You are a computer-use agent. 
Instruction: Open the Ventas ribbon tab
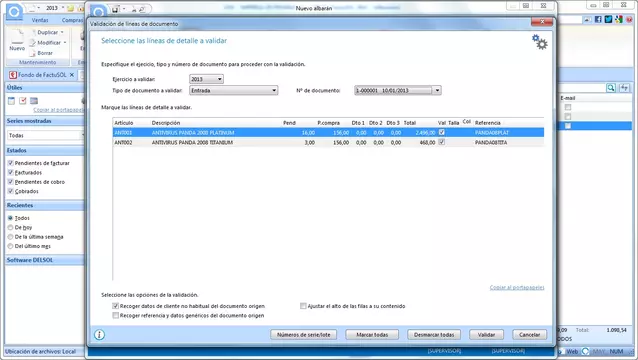tap(40, 20)
